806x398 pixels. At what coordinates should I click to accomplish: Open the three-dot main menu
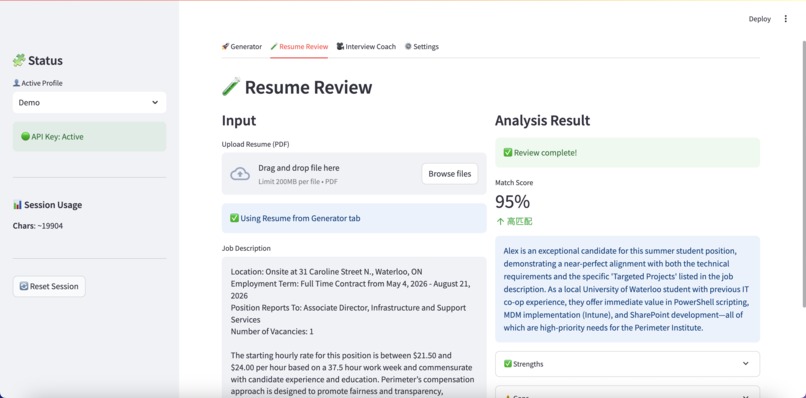[785, 19]
